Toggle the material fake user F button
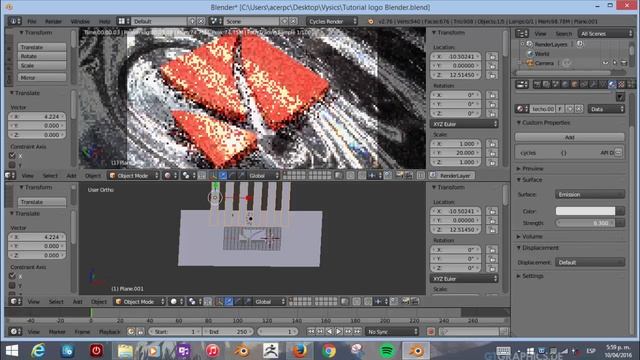Image resolution: width=640 pixels, height=360 pixels. pyautogui.click(x=560, y=109)
